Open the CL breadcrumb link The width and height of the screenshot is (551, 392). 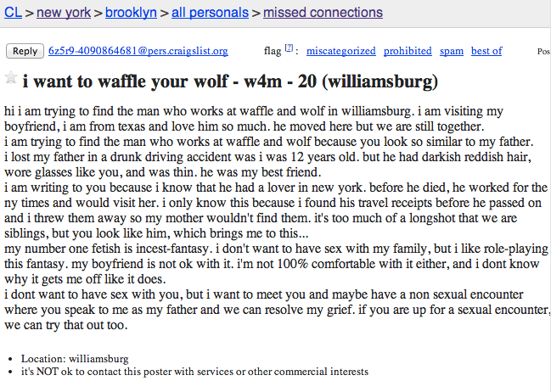click(13, 13)
